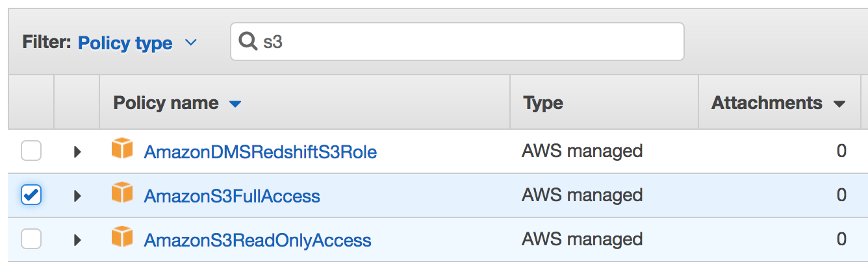
Task: Sort by the Attachments column header
Action: pyautogui.click(x=767, y=103)
